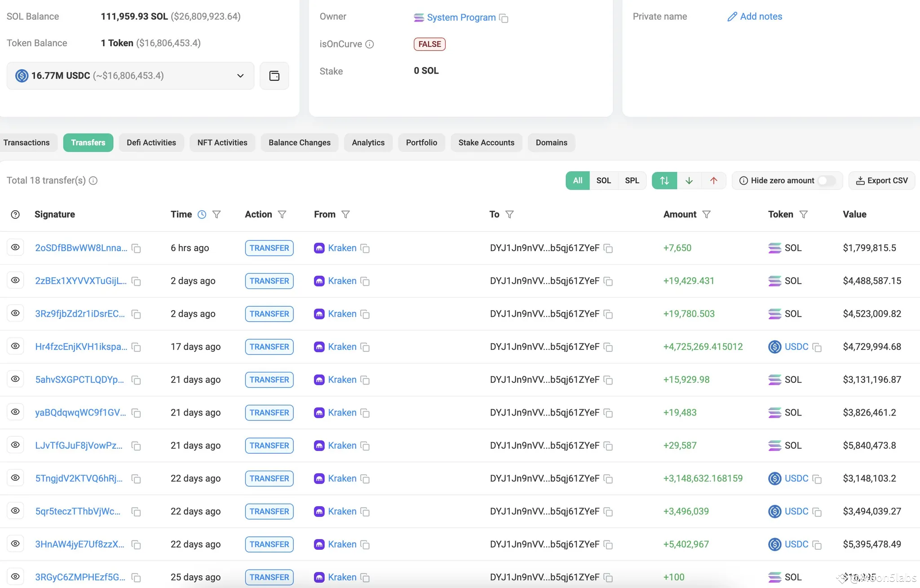Show info for Total 18 transfers
Viewport: 920px width, 588px height.
[x=93, y=181]
